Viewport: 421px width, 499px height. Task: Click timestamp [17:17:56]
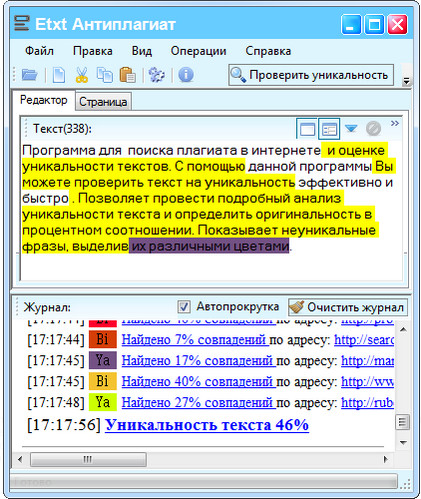pyautogui.click(x=64, y=425)
